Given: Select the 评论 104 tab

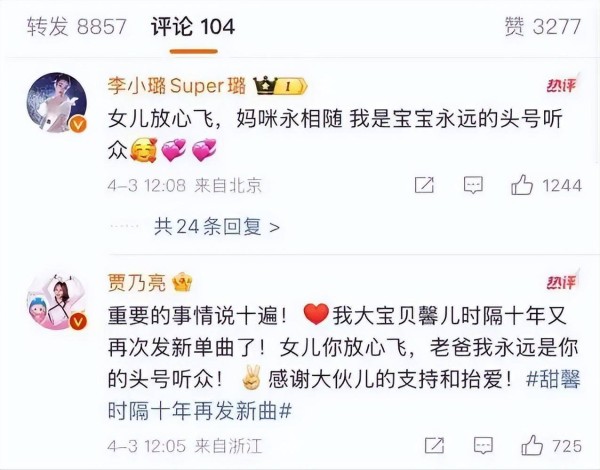Looking at the screenshot, I should (193, 27).
